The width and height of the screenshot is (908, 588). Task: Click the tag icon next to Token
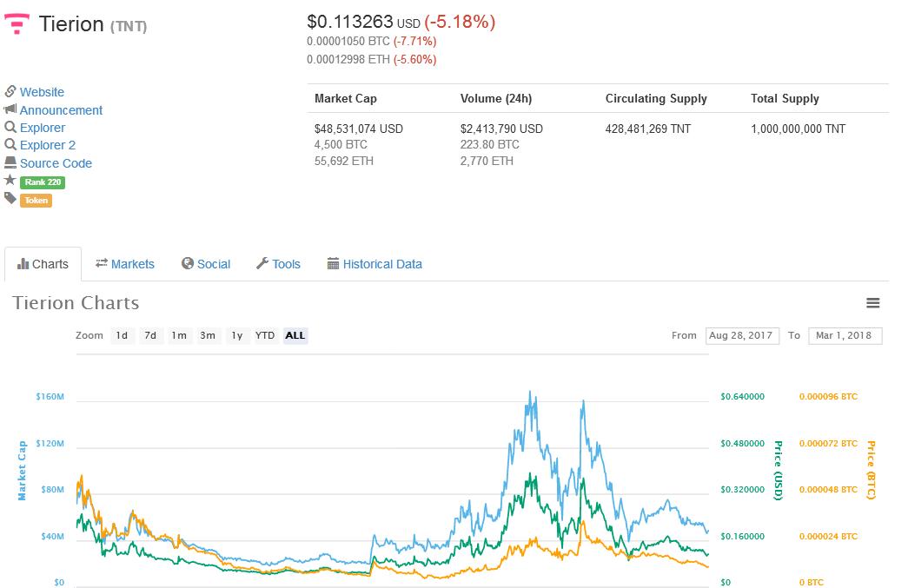point(10,199)
